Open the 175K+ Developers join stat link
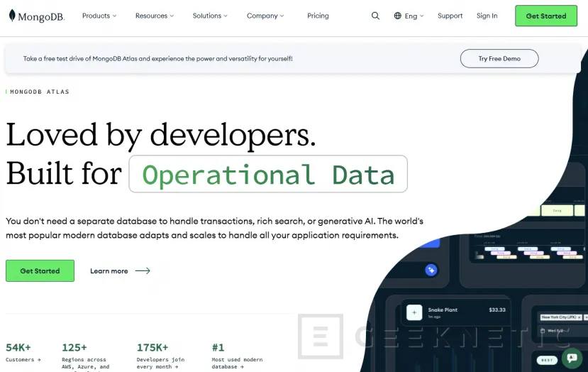This screenshot has width=588, height=372. coord(160,356)
